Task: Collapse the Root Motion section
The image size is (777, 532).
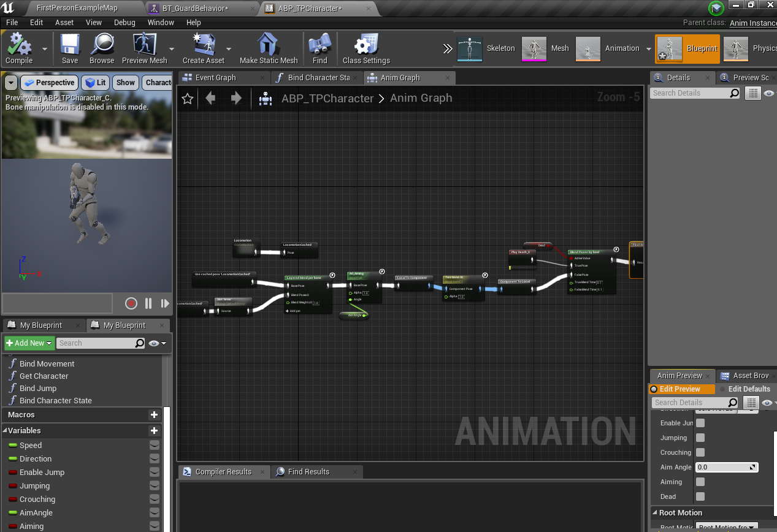Action: click(x=654, y=513)
